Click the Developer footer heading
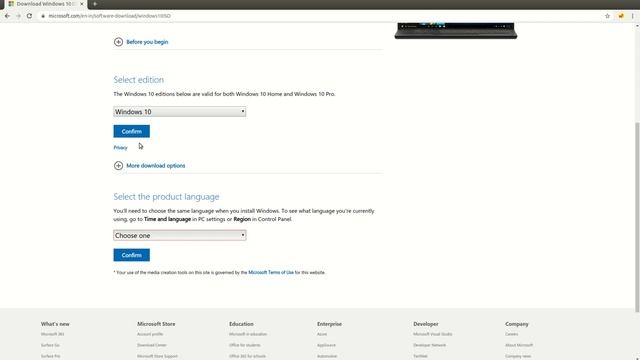Image resolution: width=640 pixels, height=360 pixels. [x=426, y=324]
